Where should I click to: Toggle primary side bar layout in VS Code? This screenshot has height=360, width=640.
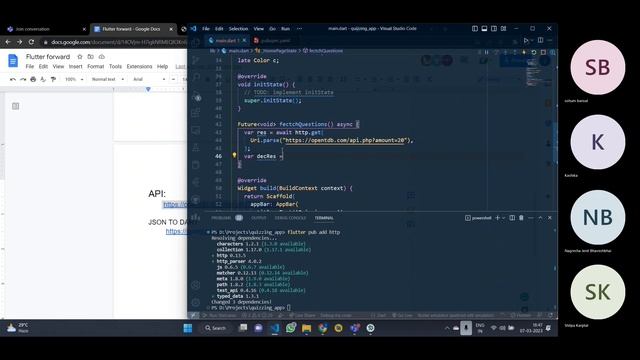coord(475,29)
